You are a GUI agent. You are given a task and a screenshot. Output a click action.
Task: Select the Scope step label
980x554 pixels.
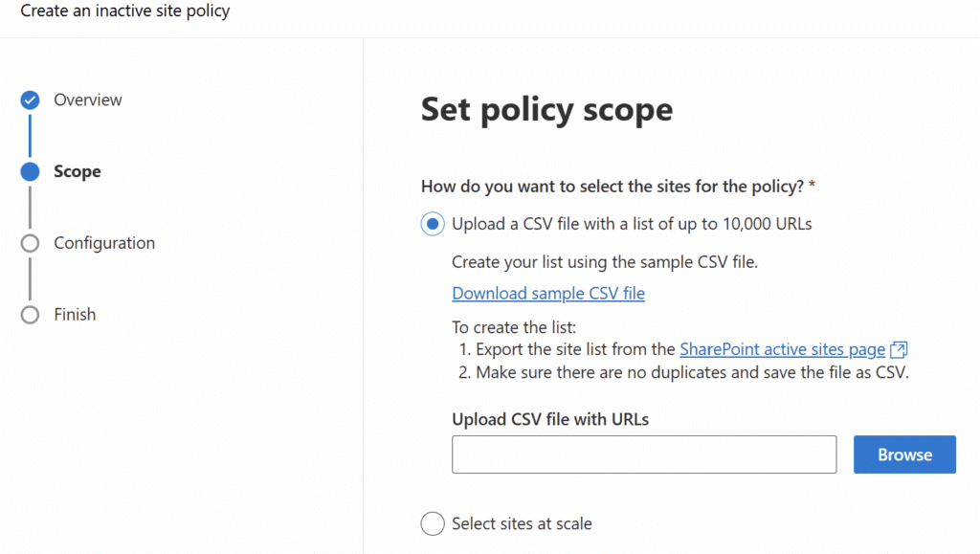[x=78, y=172]
